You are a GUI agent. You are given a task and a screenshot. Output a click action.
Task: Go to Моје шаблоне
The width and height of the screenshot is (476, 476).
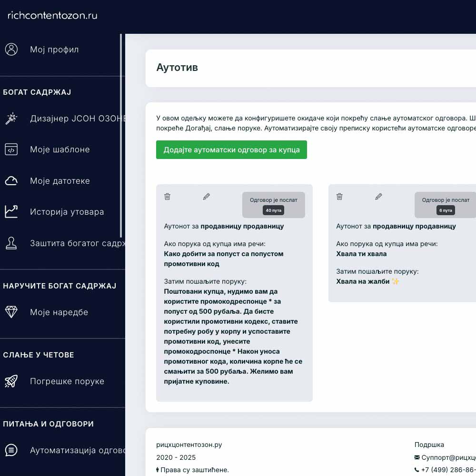pos(61,149)
